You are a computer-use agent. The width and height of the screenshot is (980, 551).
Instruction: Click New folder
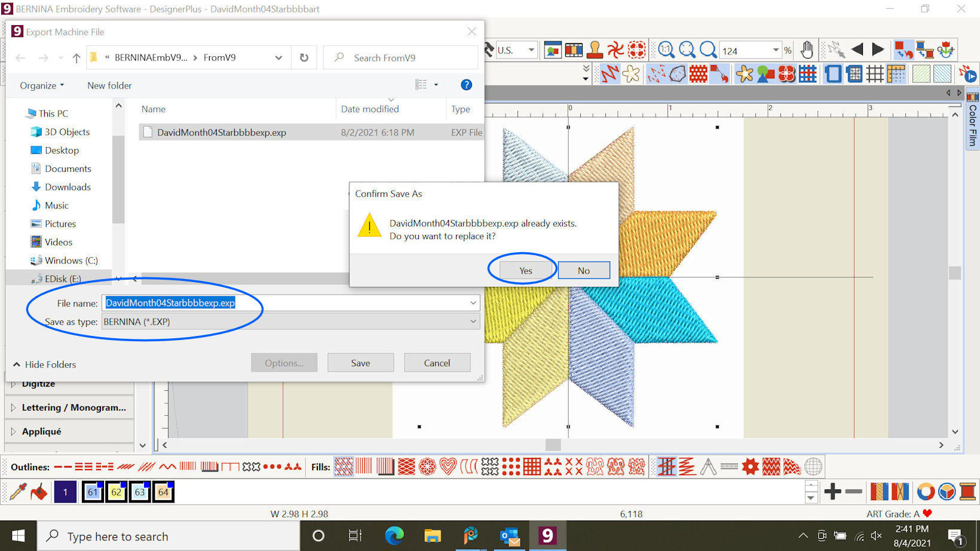coord(109,85)
